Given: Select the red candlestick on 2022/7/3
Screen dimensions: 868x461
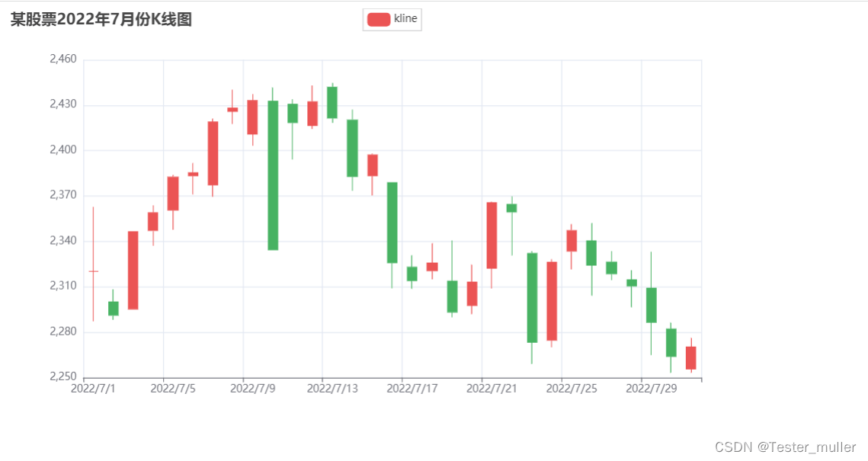Looking at the screenshot, I should (x=133, y=270).
